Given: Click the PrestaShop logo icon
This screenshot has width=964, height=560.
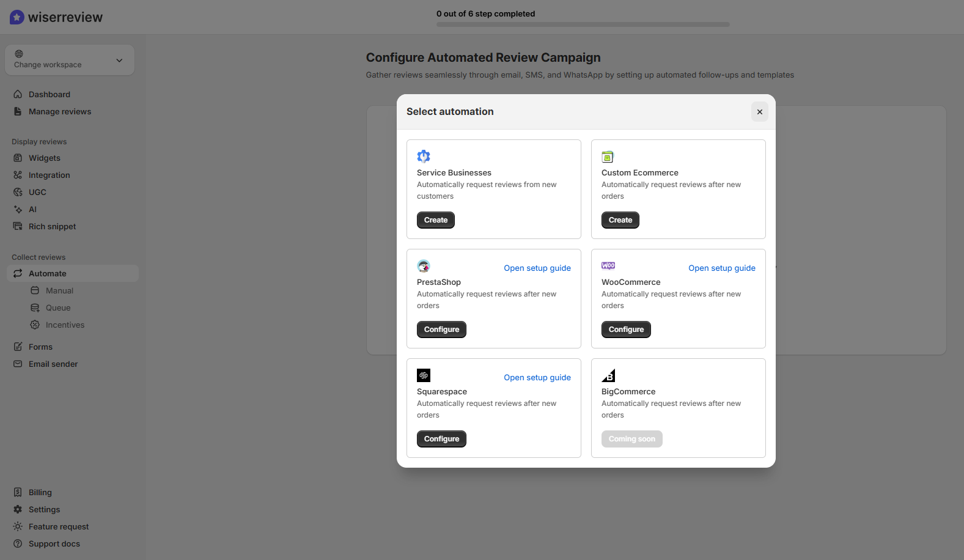Looking at the screenshot, I should pos(424,266).
